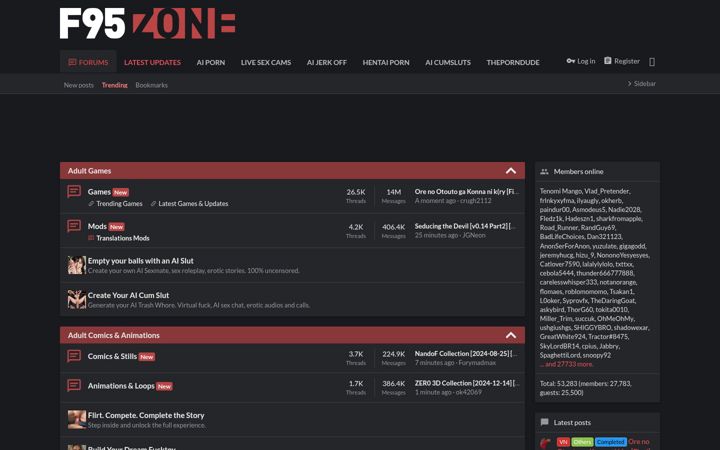The image size is (720, 450).
Task: Open NandoF Collection 2024-08-25 thread
Action: (466, 354)
